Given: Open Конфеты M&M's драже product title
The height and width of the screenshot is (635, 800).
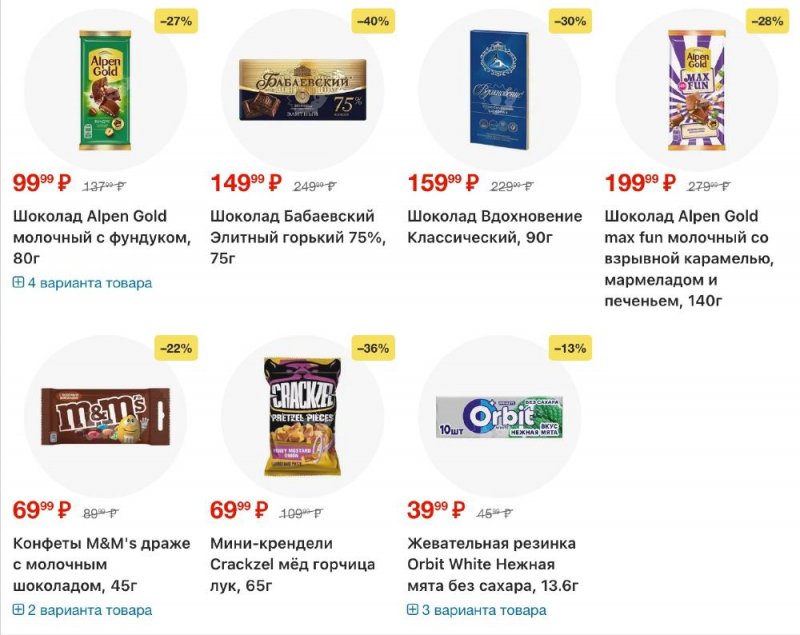Looking at the screenshot, I should pos(101,564).
